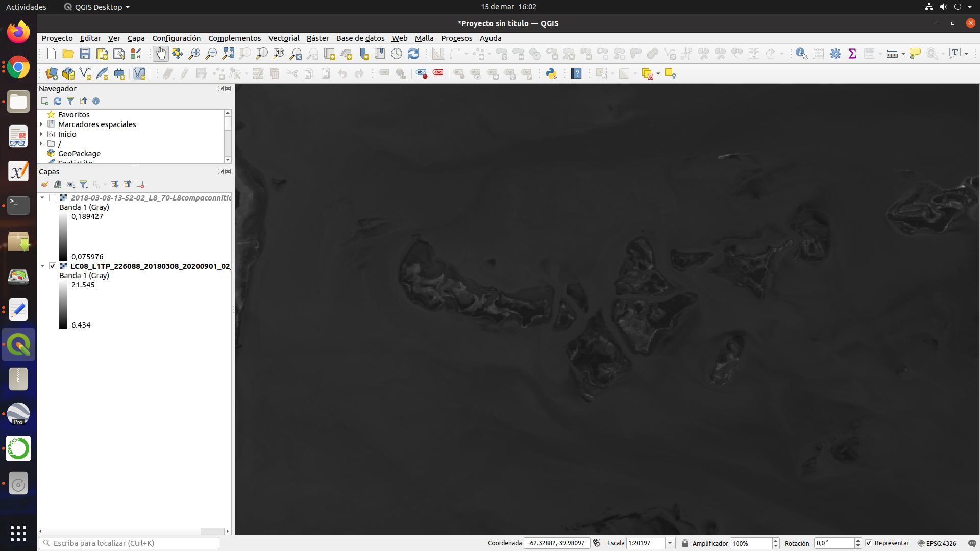Create a new GeoPackage layer
Screen dimensions: 980x551
(68, 73)
